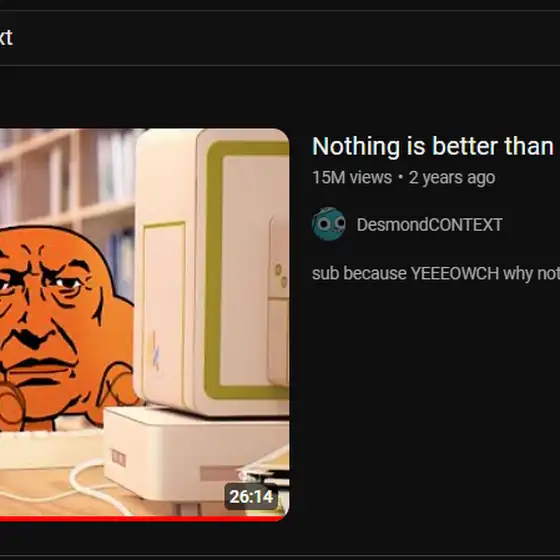Click the "2 years ago" upload date
Image resolution: width=560 pixels, height=560 pixels.
(452, 178)
